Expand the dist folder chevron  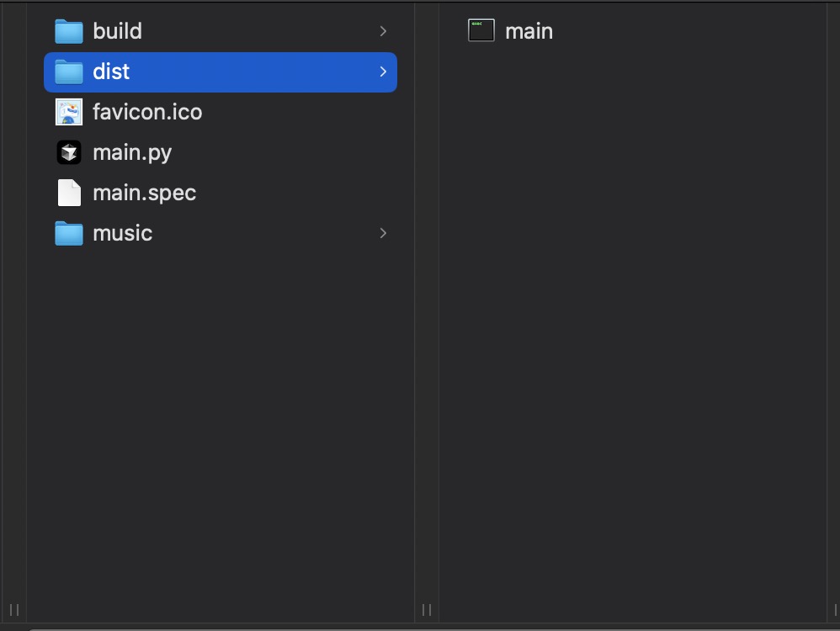coord(383,72)
